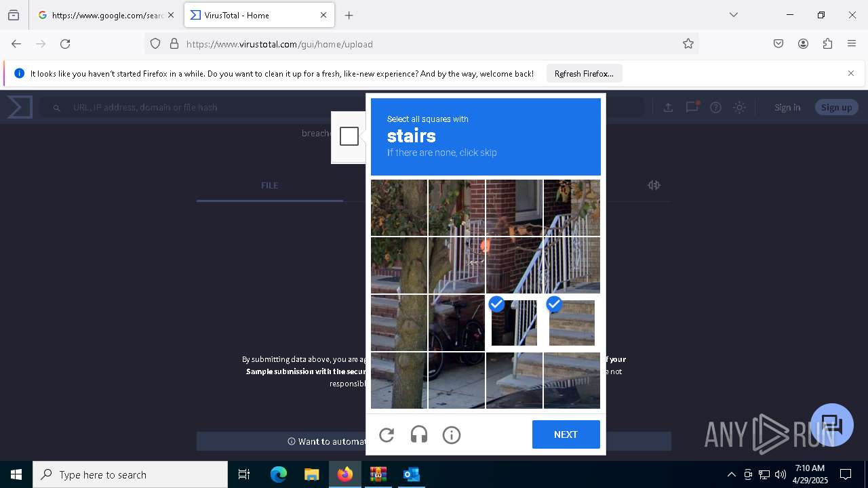Open Save to Pocket icon
Viewport: 868px width, 488px height.
pyautogui.click(x=778, y=44)
